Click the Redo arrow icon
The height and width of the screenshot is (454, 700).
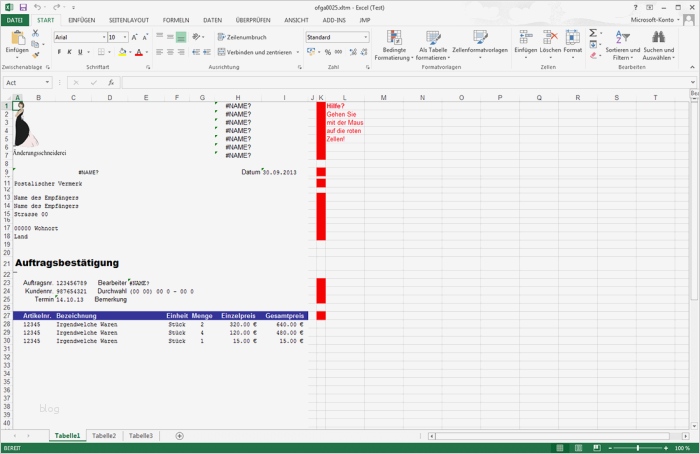[57, 8]
